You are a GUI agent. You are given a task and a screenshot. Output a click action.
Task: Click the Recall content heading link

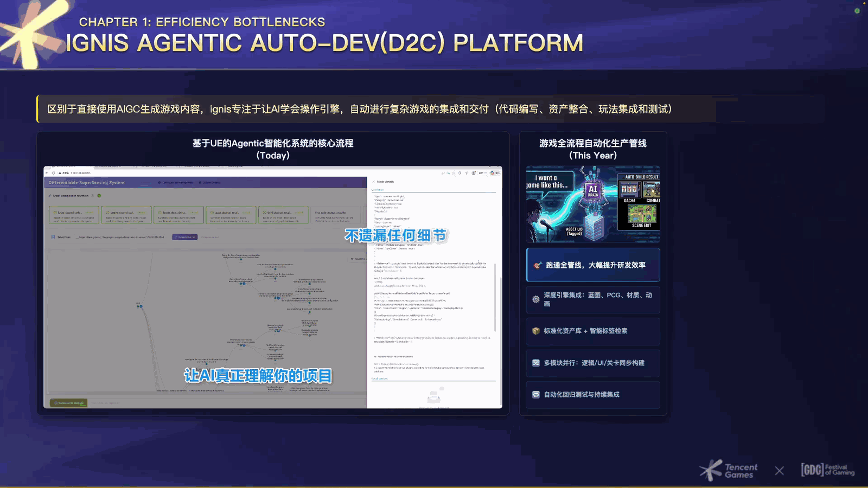click(379, 378)
